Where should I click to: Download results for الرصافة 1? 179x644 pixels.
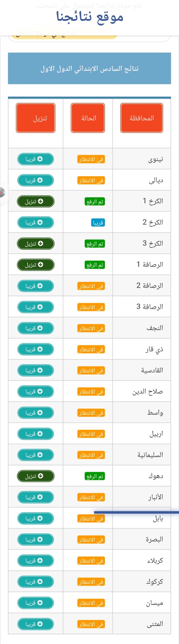[35, 265]
